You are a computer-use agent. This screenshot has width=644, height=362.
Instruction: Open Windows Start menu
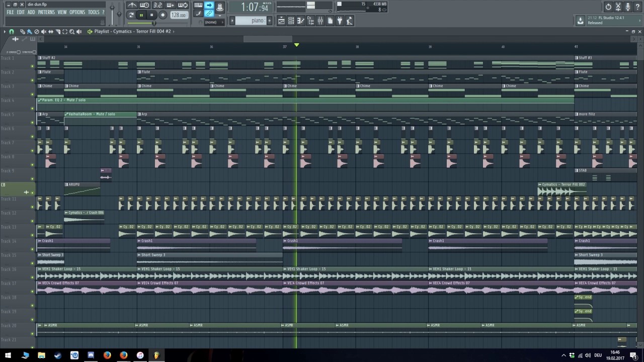point(8,355)
